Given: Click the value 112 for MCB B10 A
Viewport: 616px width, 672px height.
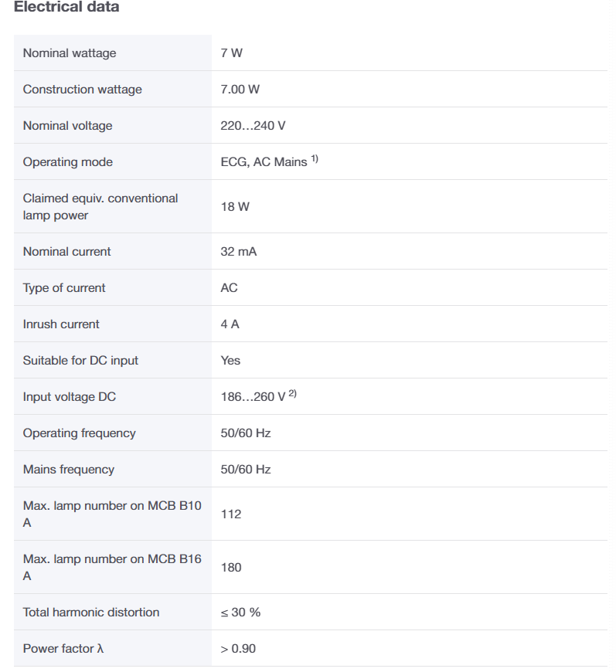Looking at the screenshot, I should click(x=231, y=514).
